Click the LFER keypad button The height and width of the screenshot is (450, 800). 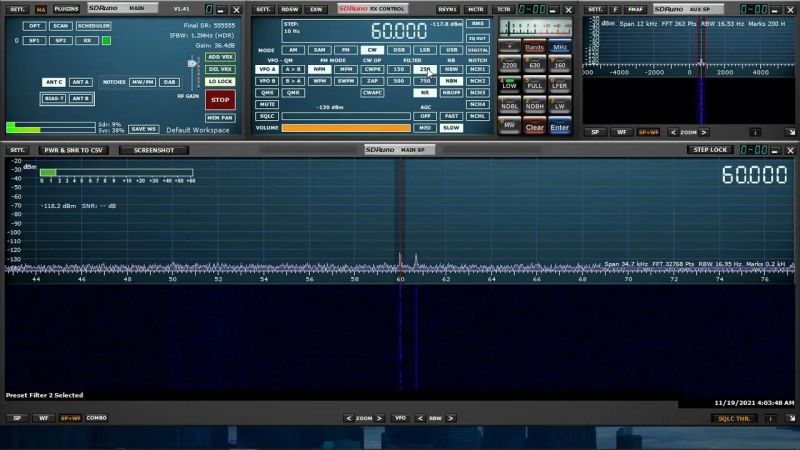point(560,85)
